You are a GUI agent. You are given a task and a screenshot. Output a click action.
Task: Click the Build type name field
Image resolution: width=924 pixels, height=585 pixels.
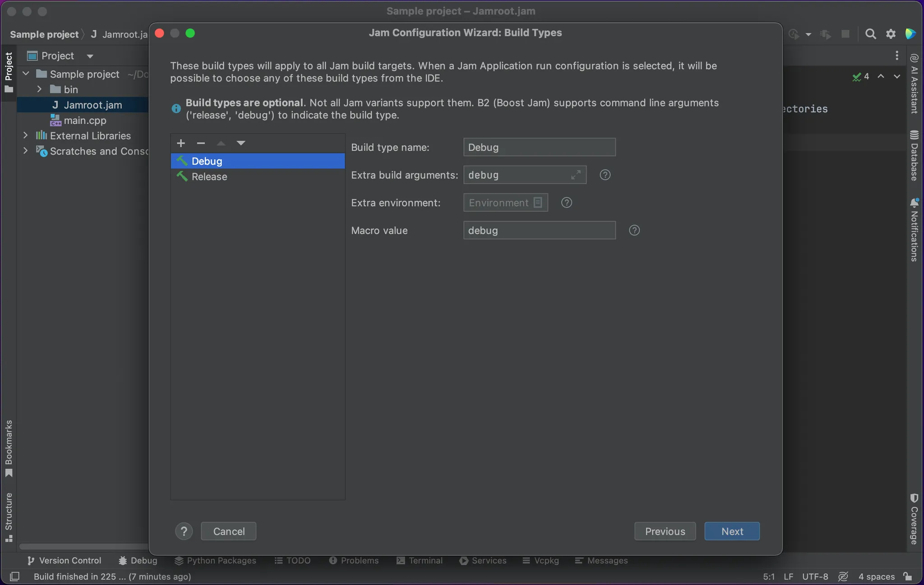[540, 147]
